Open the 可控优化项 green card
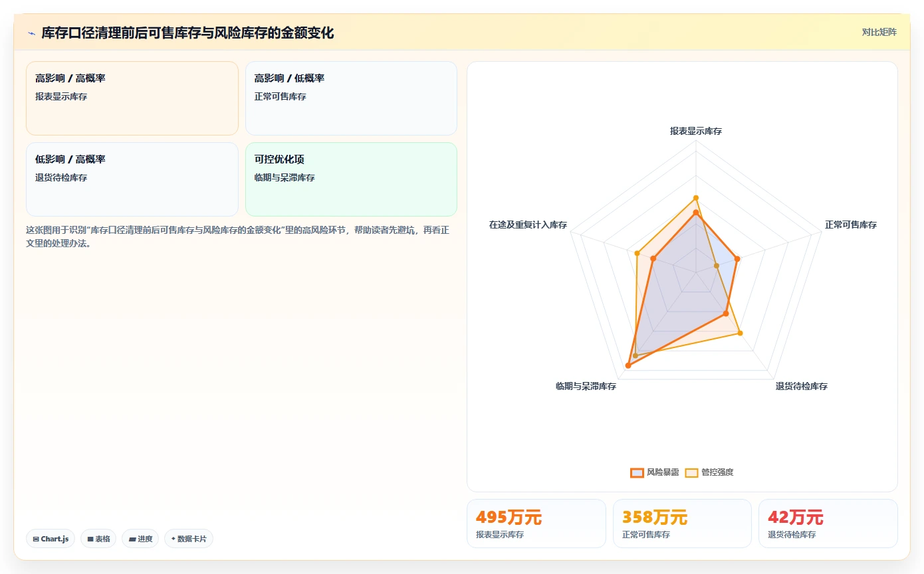 point(351,179)
